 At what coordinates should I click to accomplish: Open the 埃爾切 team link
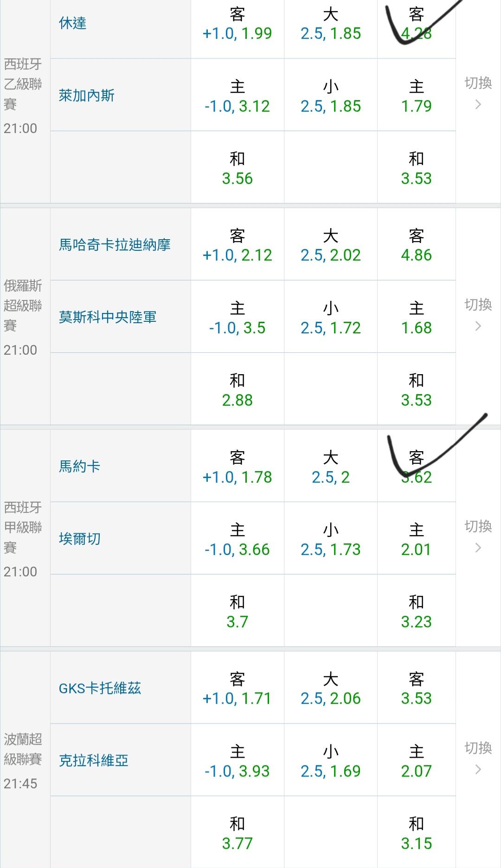click(80, 539)
